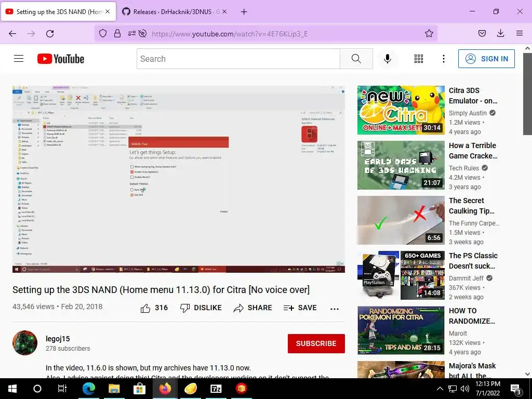
Task: Subscribe to legoj15 channel
Action: click(x=316, y=343)
